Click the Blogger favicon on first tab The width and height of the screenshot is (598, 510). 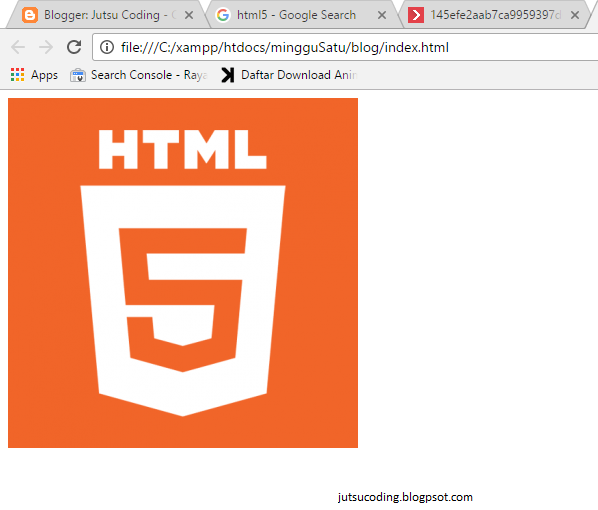point(30,15)
